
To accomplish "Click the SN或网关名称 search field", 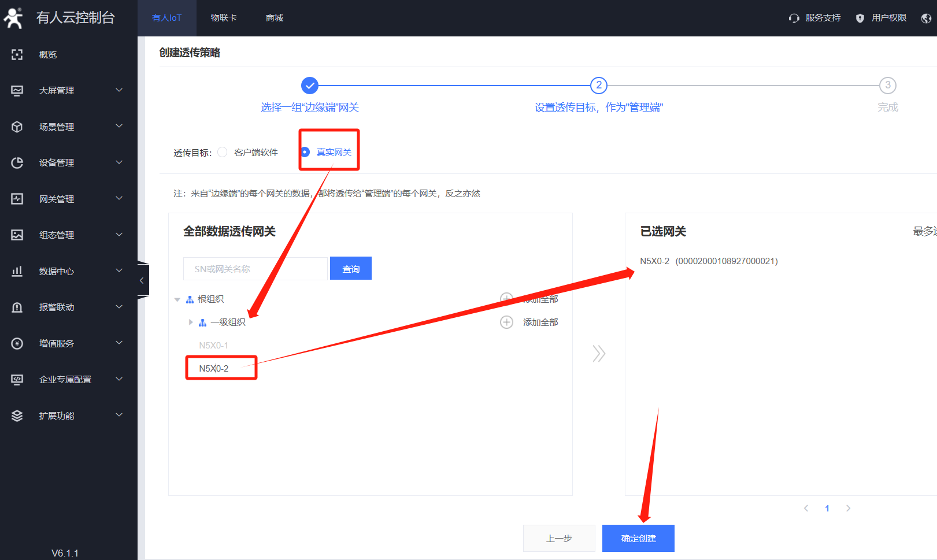I will point(255,269).
